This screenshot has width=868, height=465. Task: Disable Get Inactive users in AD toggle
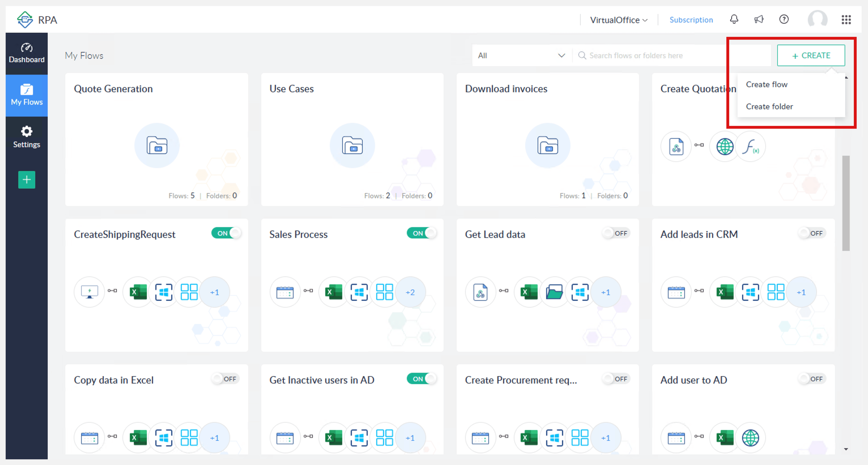click(x=421, y=379)
